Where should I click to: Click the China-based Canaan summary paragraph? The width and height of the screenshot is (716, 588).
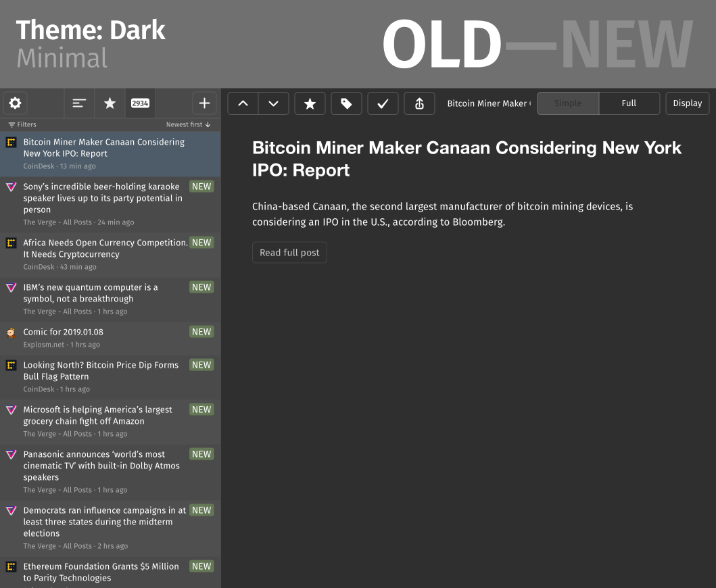[x=442, y=214]
